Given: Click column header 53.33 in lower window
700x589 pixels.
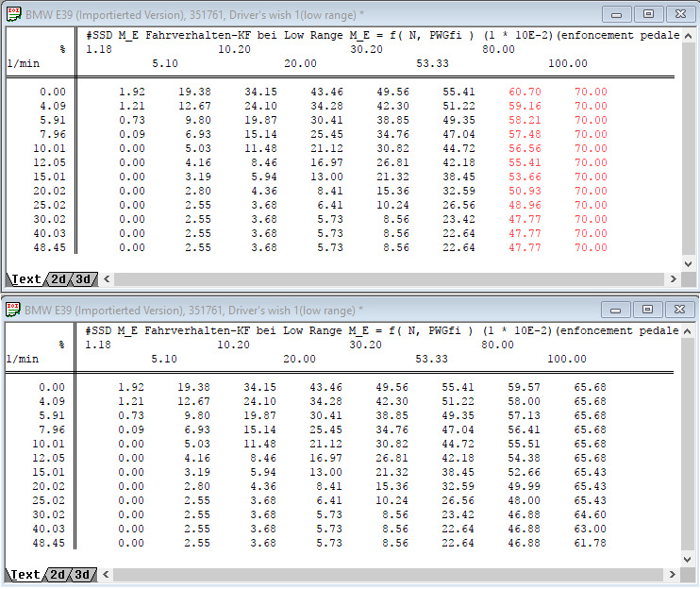Looking at the screenshot, I should pyautogui.click(x=431, y=359).
